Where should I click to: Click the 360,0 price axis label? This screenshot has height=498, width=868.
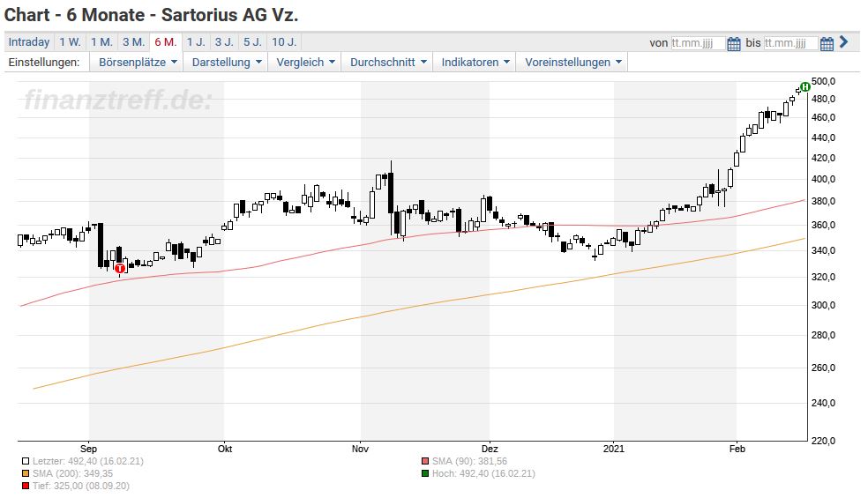823,226
